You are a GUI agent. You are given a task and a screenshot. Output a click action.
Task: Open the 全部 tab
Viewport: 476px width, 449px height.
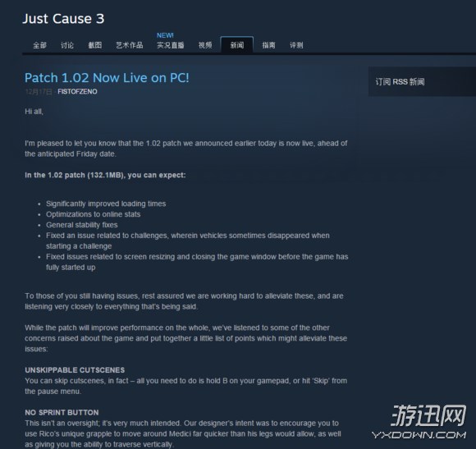(39, 45)
